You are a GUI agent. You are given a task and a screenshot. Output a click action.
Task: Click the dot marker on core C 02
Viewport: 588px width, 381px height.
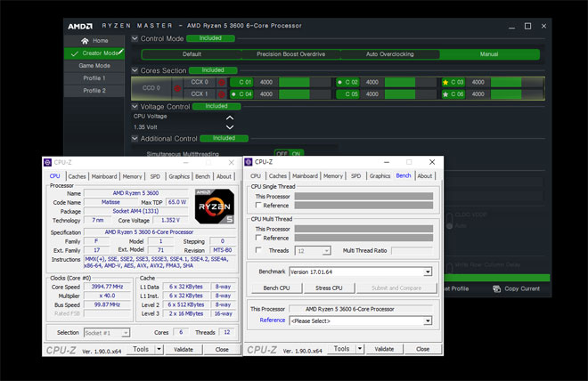point(339,83)
